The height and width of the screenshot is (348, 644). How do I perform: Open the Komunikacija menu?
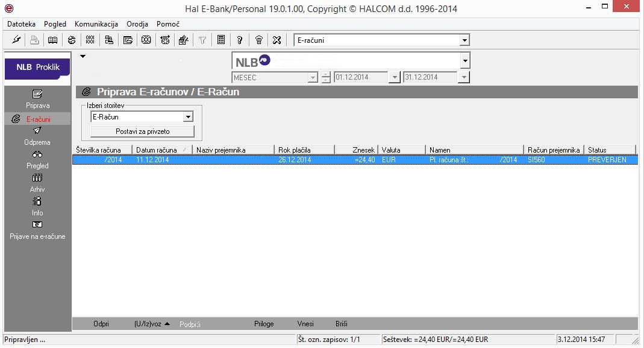coord(96,24)
